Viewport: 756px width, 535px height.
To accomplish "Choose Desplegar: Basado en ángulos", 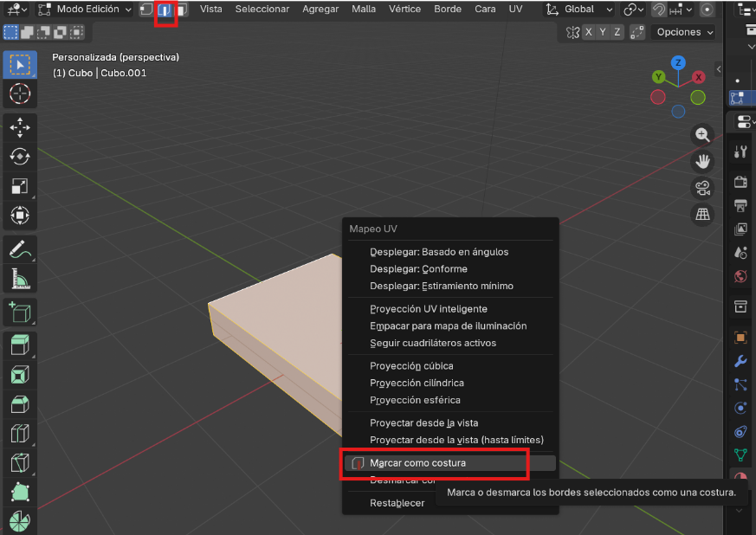I will click(449, 252).
